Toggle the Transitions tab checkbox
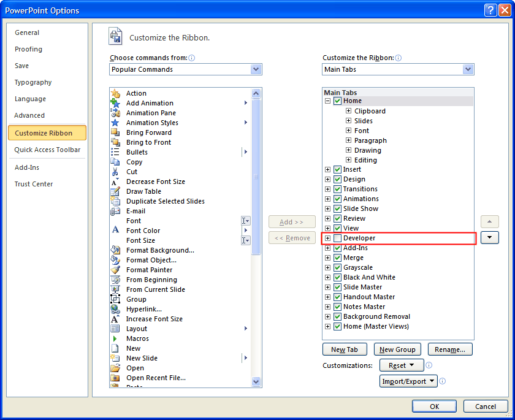This screenshot has width=515, height=420. click(337, 189)
